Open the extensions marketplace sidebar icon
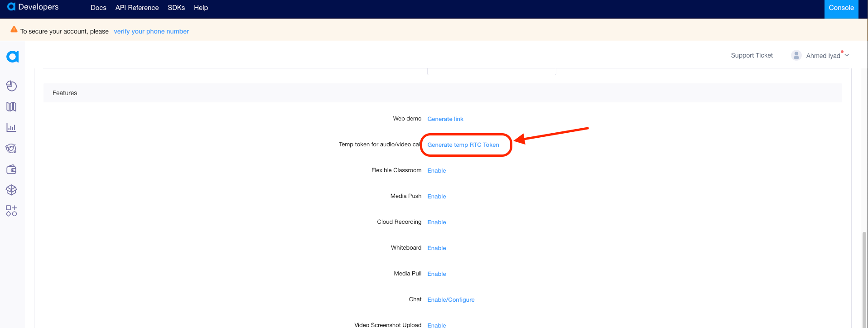Viewport: 868px width, 328px height. [11, 211]
